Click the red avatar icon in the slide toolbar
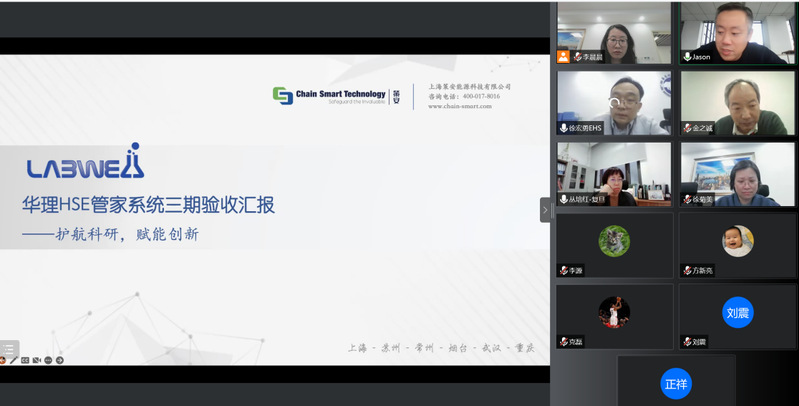 (x=2, y=360)
